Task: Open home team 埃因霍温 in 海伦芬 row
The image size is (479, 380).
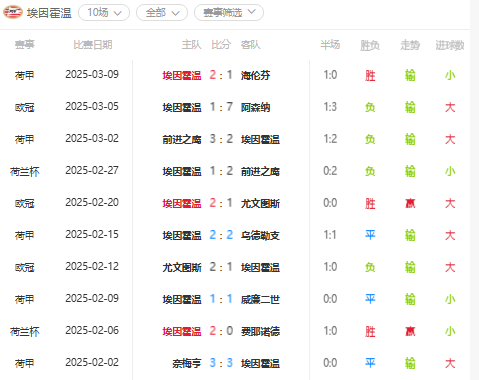Action: coord(182,75)
